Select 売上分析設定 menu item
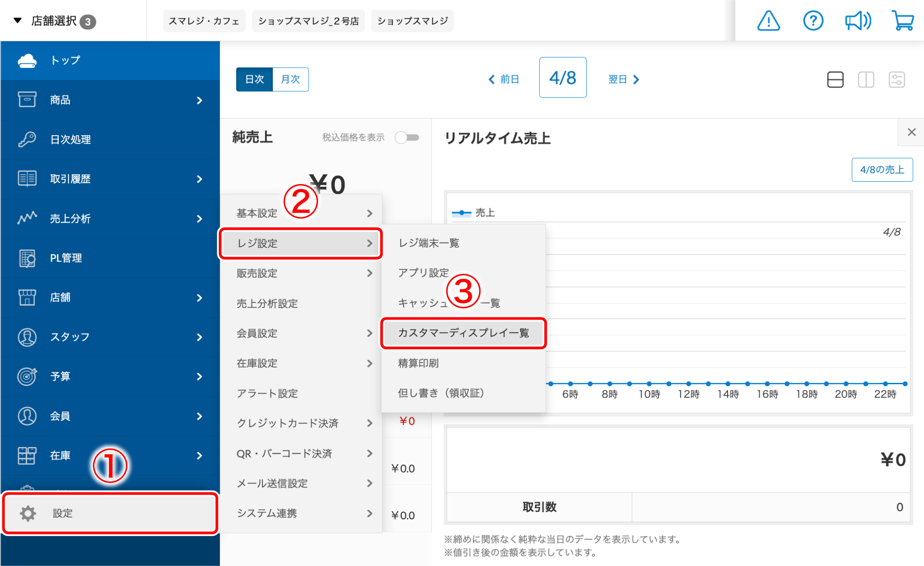Screen dimensions: 924x566 pyautogui.click(x=301, y=303)
